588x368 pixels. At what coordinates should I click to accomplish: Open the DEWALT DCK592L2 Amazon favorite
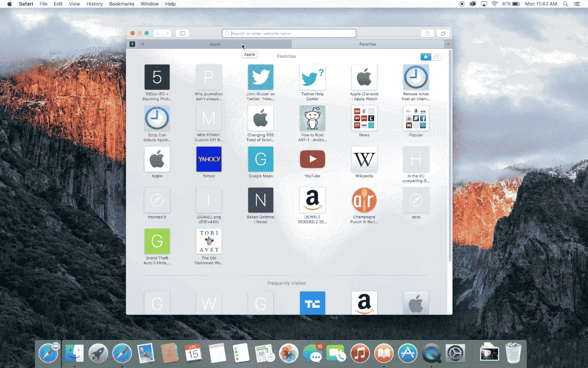[x=312, y=200]
